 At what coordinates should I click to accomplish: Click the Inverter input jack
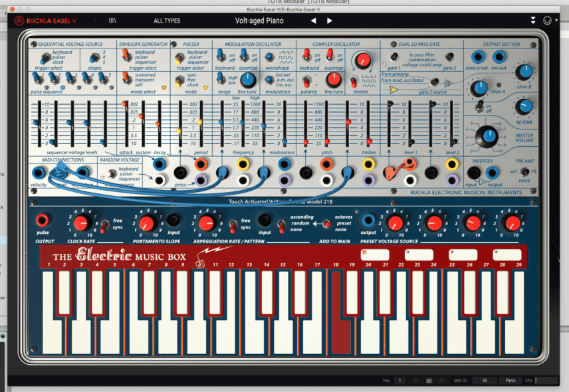473,173
